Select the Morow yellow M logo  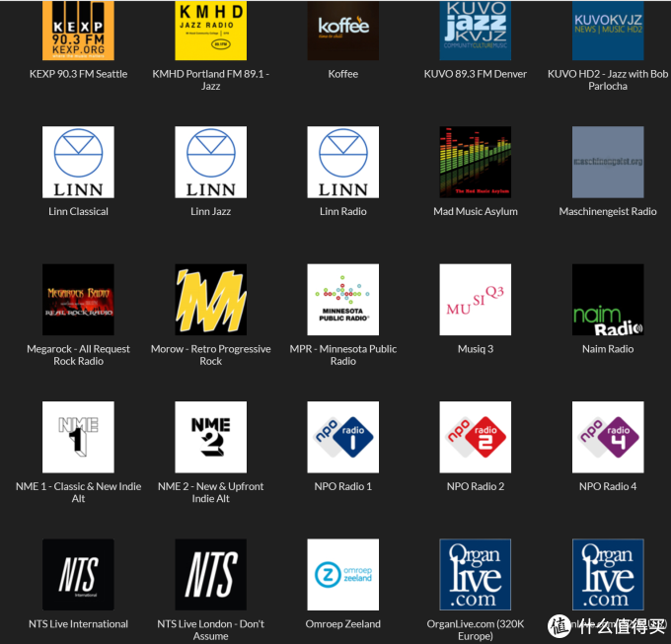(x=210, y=300)
